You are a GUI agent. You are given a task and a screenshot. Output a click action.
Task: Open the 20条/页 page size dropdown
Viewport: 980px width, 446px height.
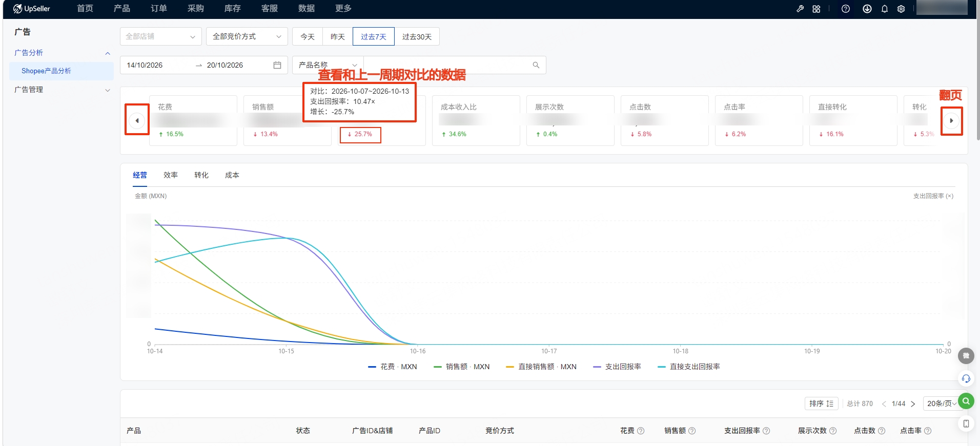[x=942, y=403]
